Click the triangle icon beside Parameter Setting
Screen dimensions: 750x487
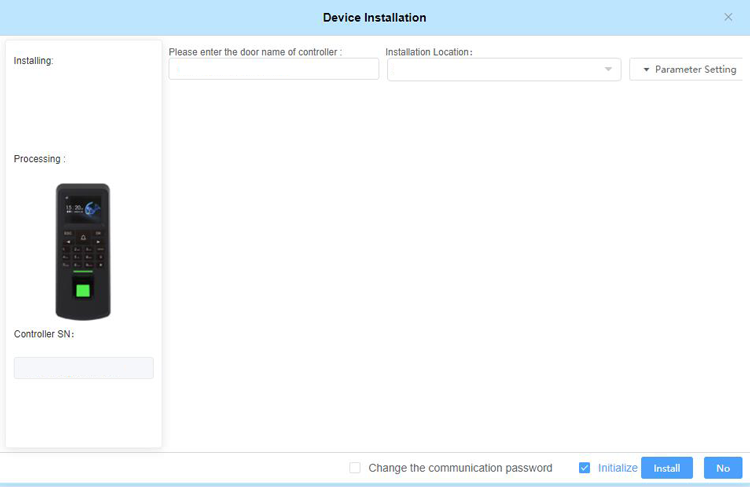[646, 70]
